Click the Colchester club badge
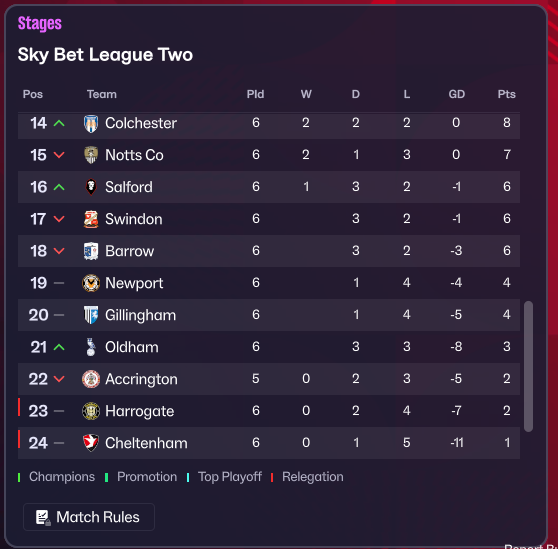This screenshot has width=558, height=549. [91, 124]
